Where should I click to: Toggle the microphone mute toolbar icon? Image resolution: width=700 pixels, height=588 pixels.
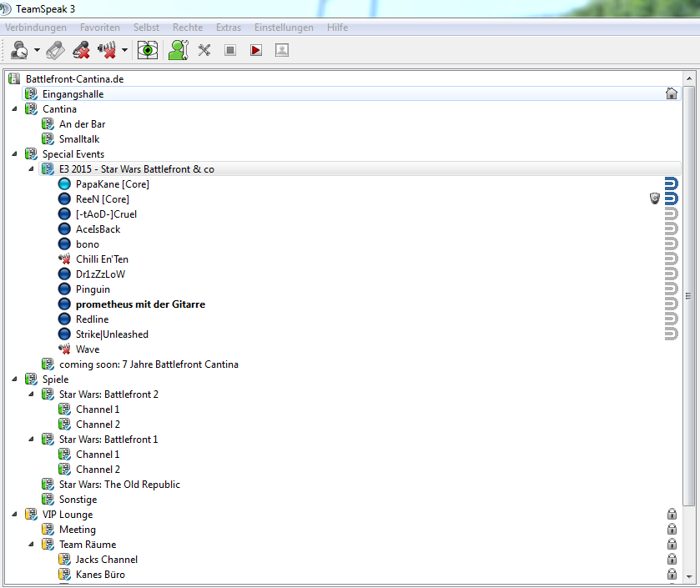[107, 50]
